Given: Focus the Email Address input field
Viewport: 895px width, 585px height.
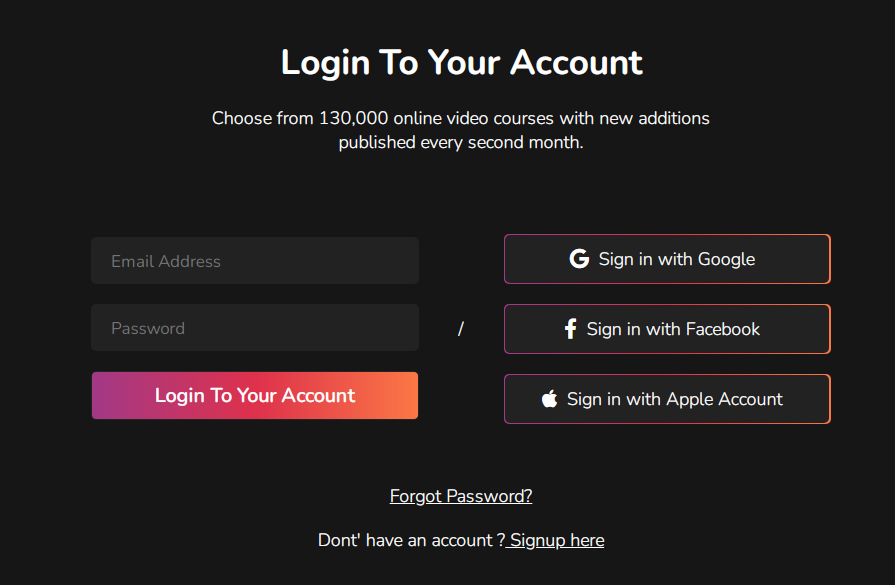Looking at the screenshot, I should (x=255, y=261).
